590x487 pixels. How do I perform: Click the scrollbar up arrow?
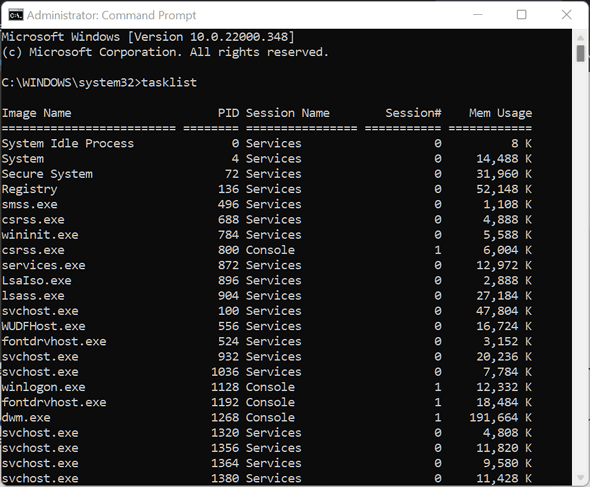pyautogui.click(x=580, y=38)
